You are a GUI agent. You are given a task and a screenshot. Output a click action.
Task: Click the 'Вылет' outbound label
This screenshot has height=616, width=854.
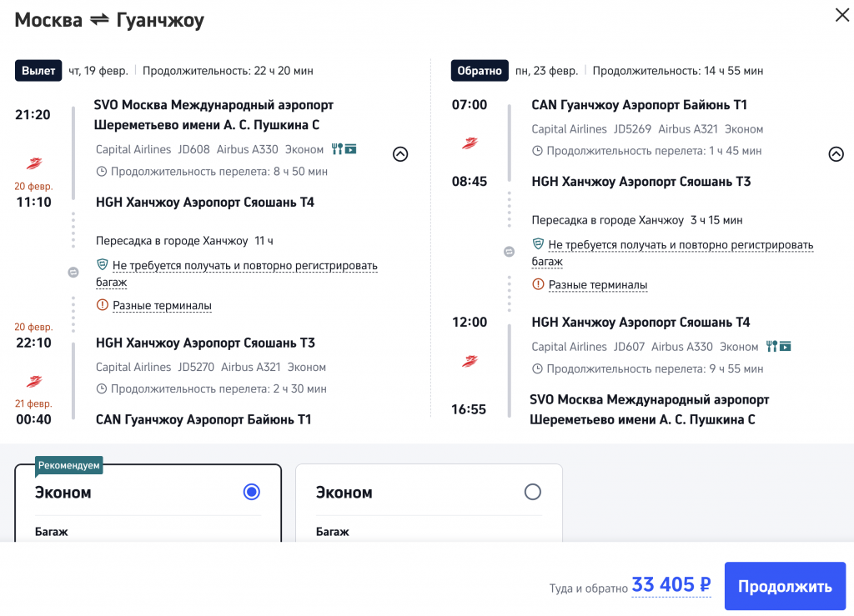coord(38,71)
